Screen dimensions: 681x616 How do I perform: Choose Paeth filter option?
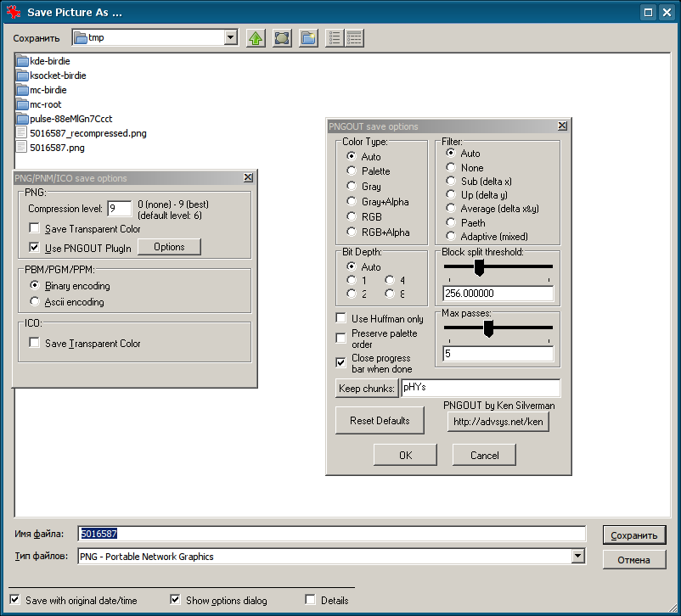451,222
